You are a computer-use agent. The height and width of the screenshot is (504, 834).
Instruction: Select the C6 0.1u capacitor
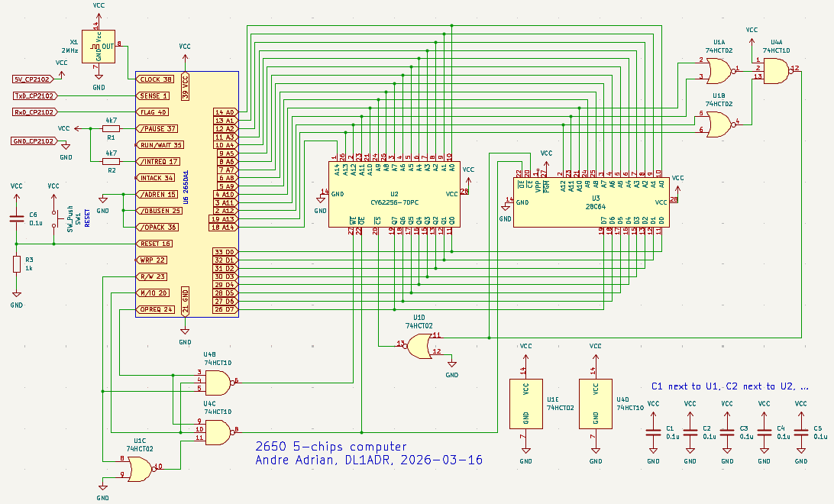coord(17,218)
